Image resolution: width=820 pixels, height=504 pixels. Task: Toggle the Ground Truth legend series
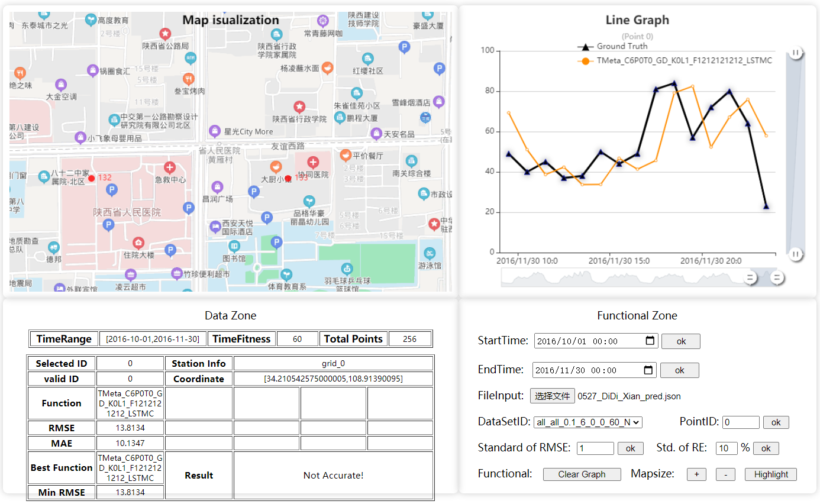(x=612, y=46)
